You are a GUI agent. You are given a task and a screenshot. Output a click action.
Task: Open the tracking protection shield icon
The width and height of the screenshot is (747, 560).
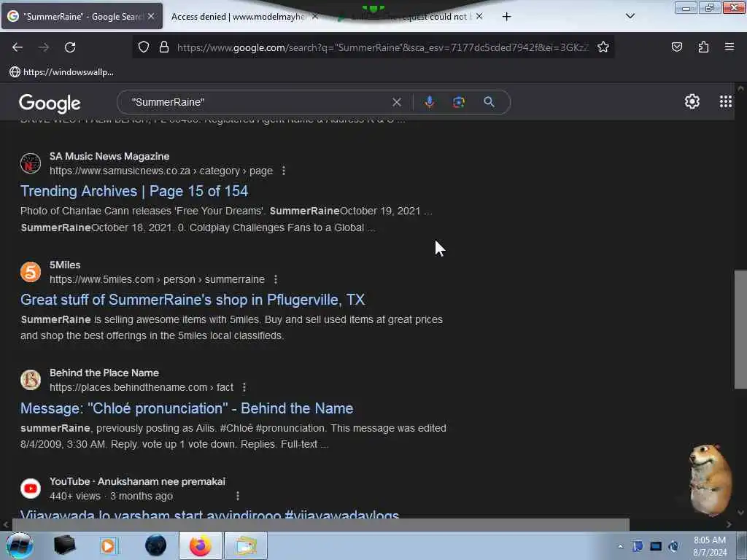click(x=144, y=47)
